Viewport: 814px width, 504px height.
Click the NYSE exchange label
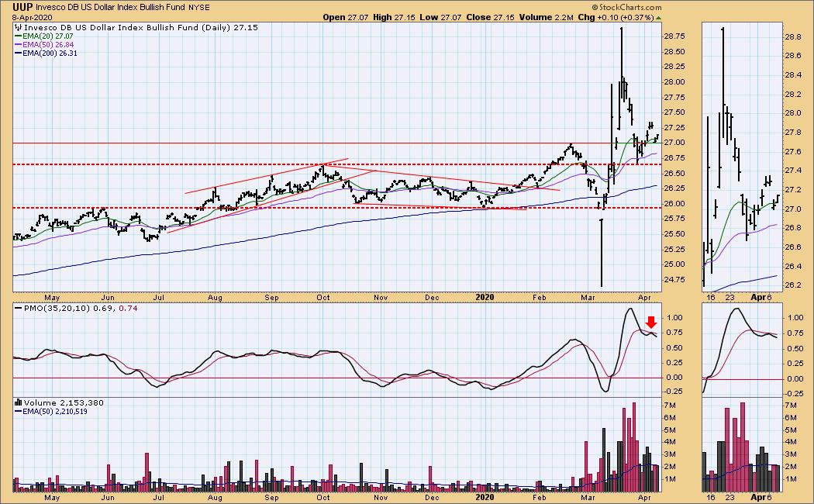point(199,8)
